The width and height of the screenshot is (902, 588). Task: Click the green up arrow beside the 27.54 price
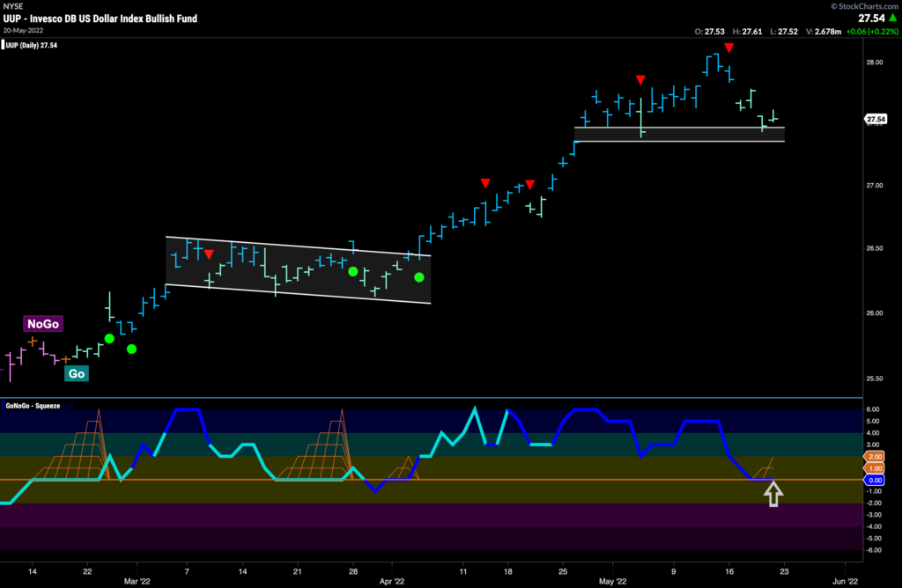pyautogui.click(x=893, y=18)
